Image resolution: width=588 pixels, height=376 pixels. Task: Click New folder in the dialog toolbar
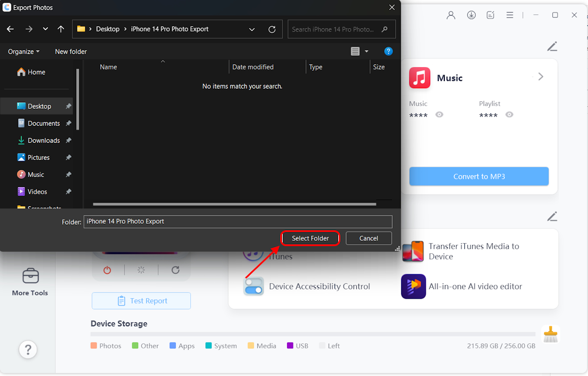70,51
